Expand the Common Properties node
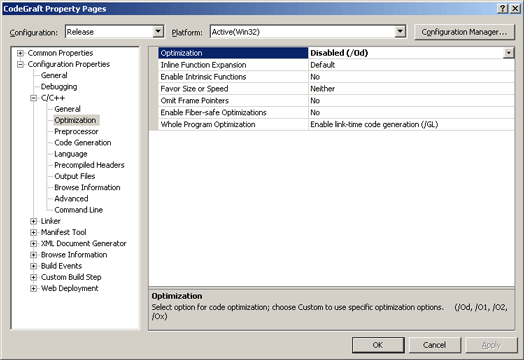The width and height of the screenshot is (524, 360). pyautogui.click(x=20, y=53)
